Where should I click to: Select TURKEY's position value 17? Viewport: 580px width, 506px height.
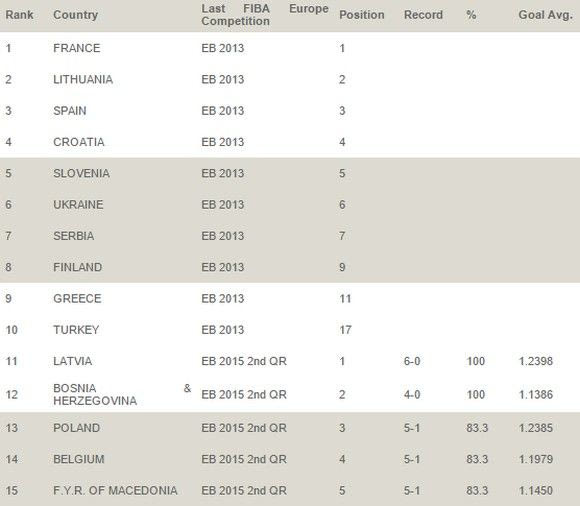click(345, 330)
